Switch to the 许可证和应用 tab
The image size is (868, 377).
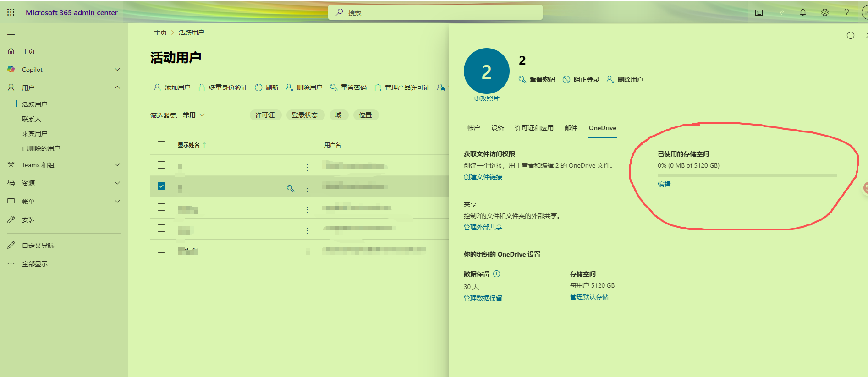point(534,128)
